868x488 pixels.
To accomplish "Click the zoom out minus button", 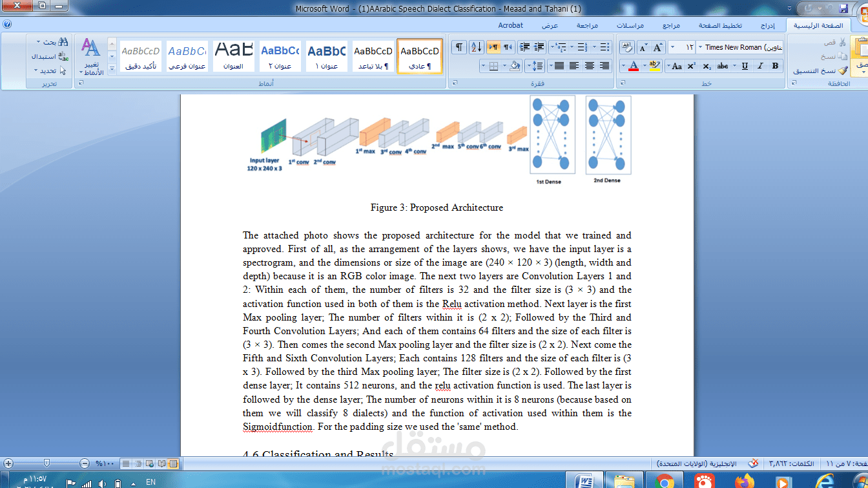I will coord(85,463).
